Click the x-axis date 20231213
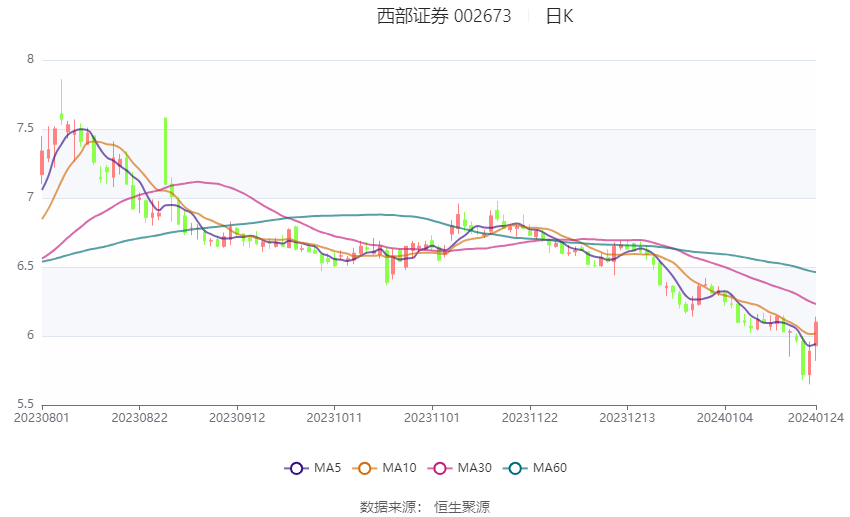Screen dimensions: 850x517 click(627, 418)
